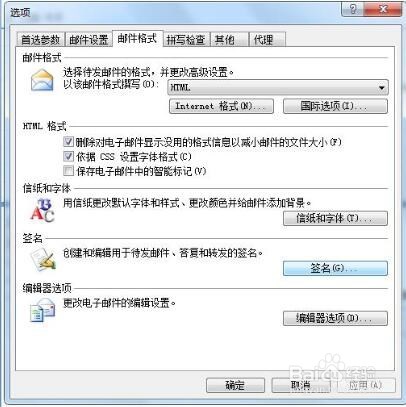Open the 拼写检查 tab
Image resolution: width=406 pixels, height=407 pixels.
pos(186,40)
